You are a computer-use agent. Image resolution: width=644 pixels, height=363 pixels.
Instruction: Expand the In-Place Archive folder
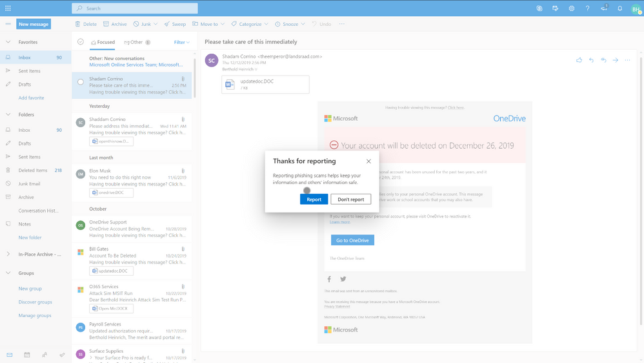point(8,254)
